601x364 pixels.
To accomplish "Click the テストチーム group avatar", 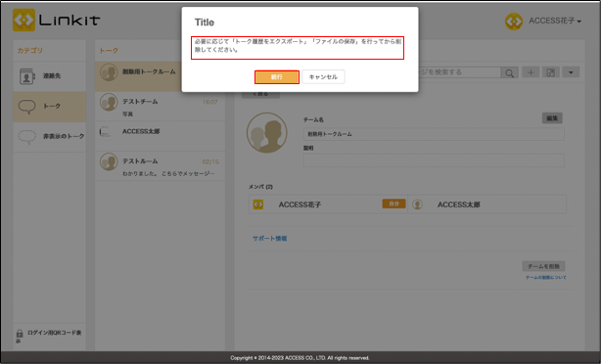I will point(109,103).
